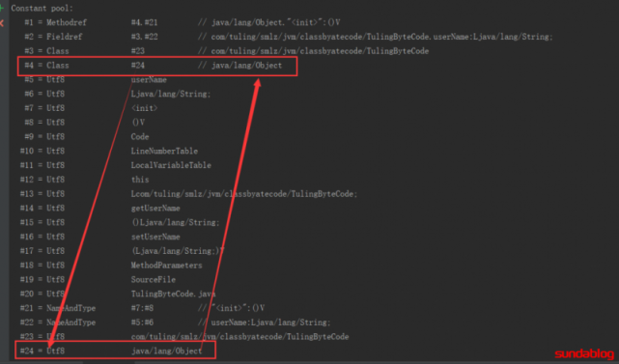Click the SourceFile constant text
Image resolution: width=619 pixels, height=364 pixels.
[154, 279]
